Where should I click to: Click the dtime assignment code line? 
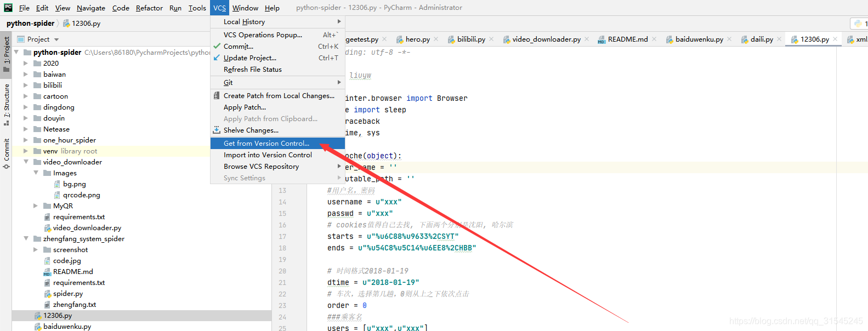point(373,282)
